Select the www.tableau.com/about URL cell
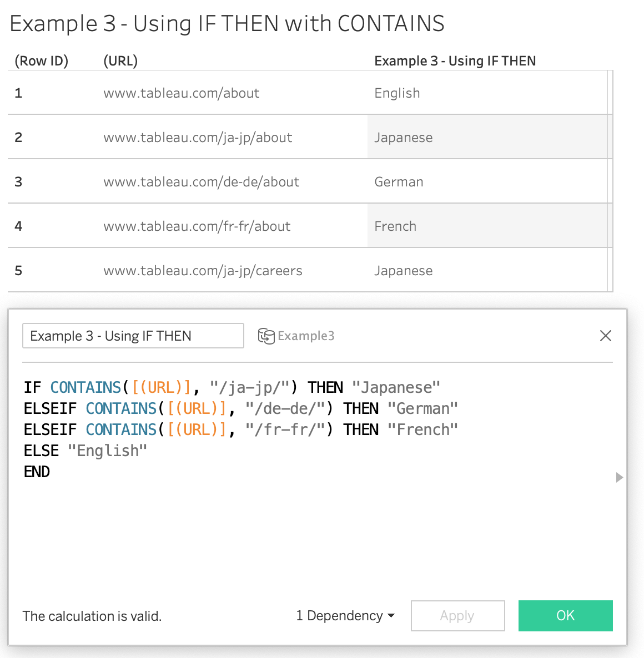The image size is (644, 658). tap(182, 93)
